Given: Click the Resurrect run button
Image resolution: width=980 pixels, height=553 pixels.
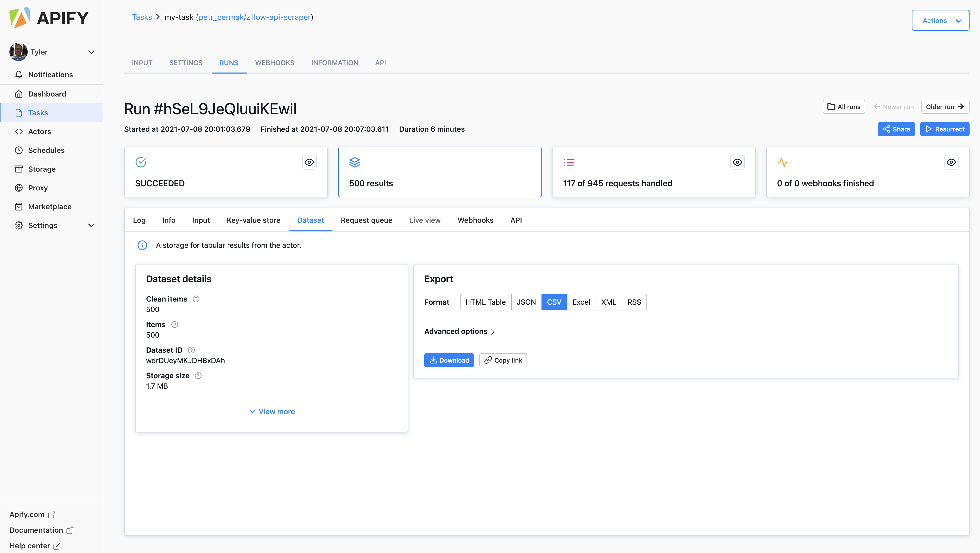Looking at the screenshot, I should [x=944, y=129].
